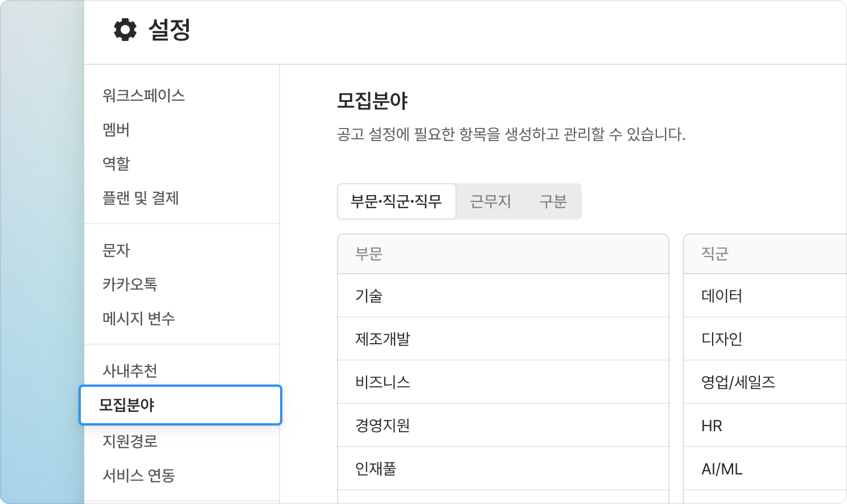
Task: Select 플랜 및 결제 in sidebar
Action: pyautogui.click(x=141, y=198)
